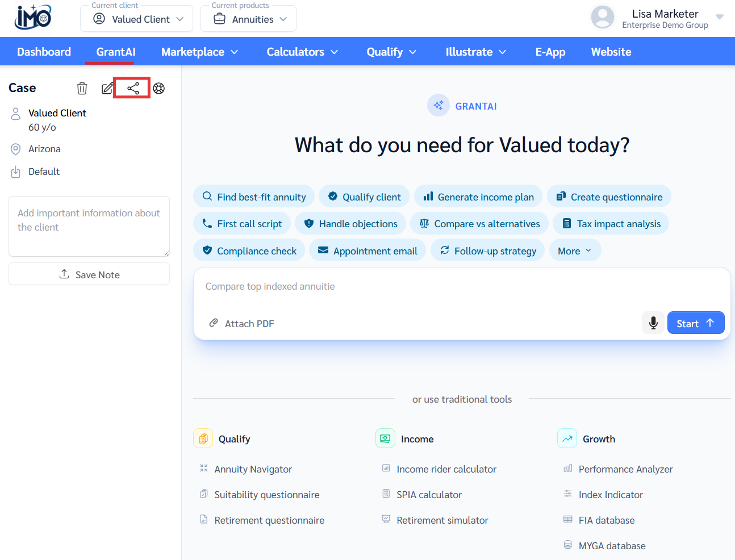The width and height of the screenshot is (735, 560).
Task: Expand the user account menu arrow
Action: [x=720, y=17]
